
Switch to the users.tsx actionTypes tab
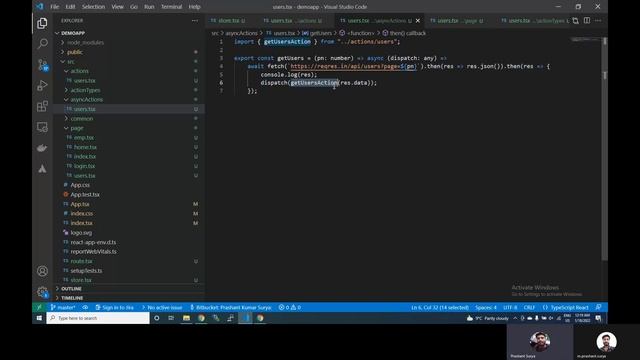coord(533,20)
